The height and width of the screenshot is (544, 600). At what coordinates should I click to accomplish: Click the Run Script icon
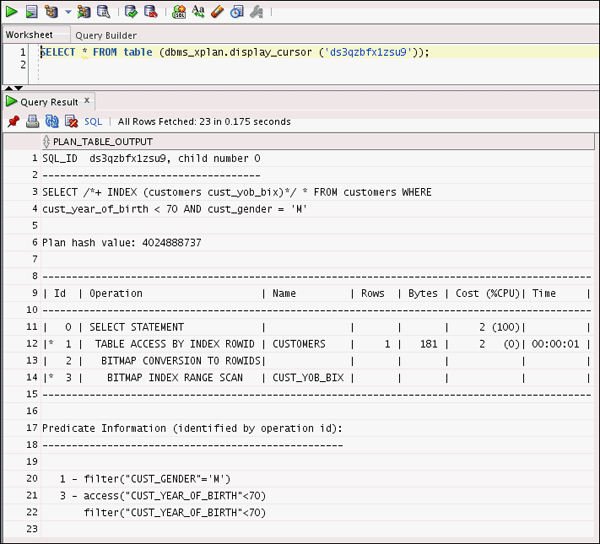tap(31, 12)
